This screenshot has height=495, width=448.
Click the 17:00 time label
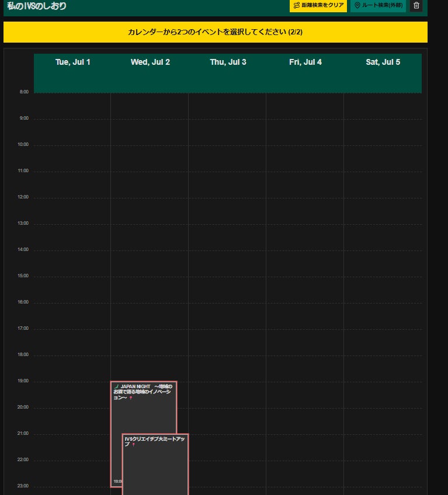coord(23,328)
